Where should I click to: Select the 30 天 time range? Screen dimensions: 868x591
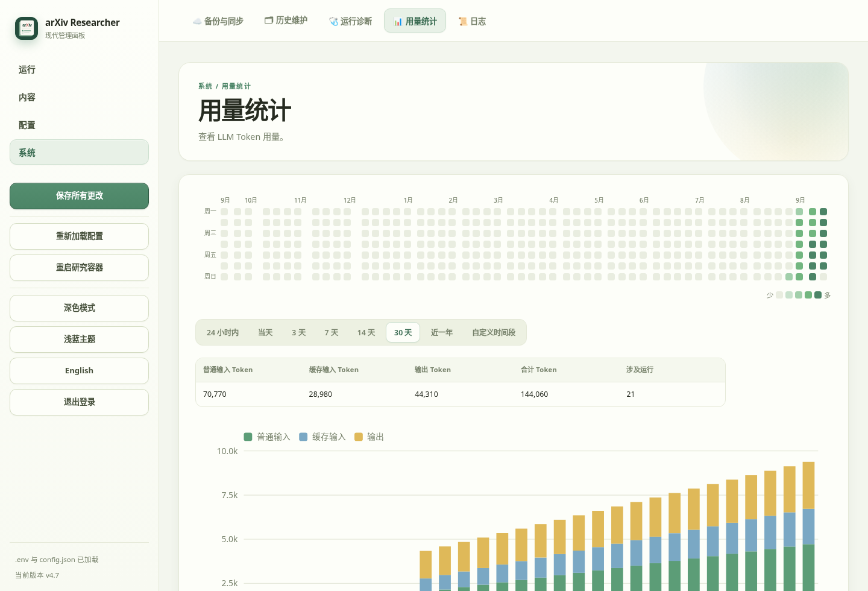(403, 332)
